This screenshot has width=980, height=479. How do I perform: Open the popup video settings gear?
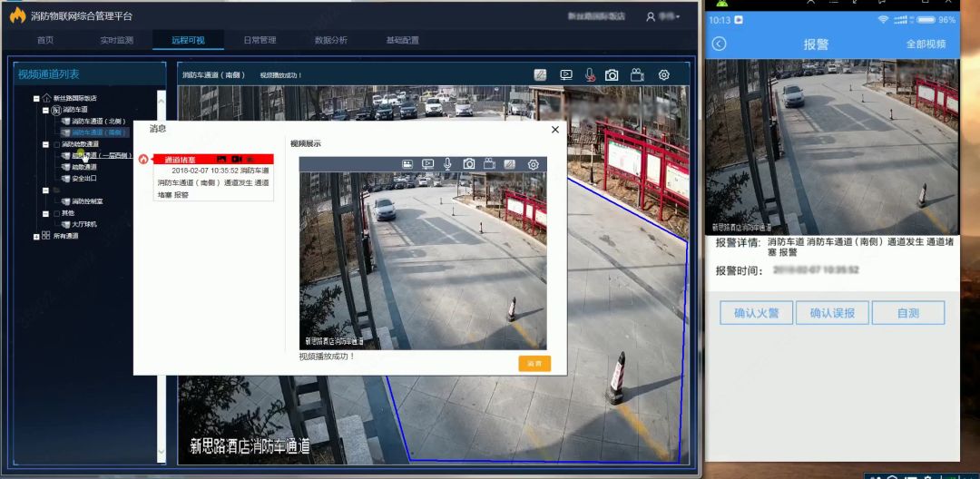(533, 164)
